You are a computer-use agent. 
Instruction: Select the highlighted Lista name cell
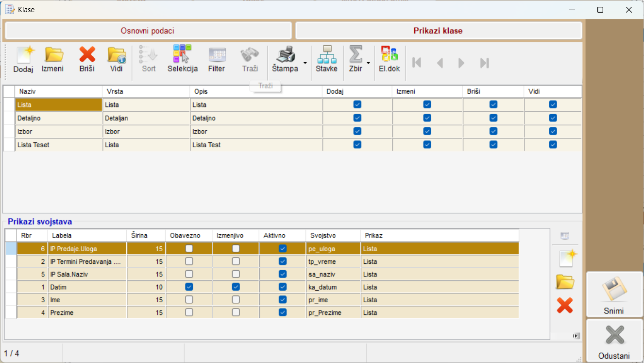click(59, 104)
